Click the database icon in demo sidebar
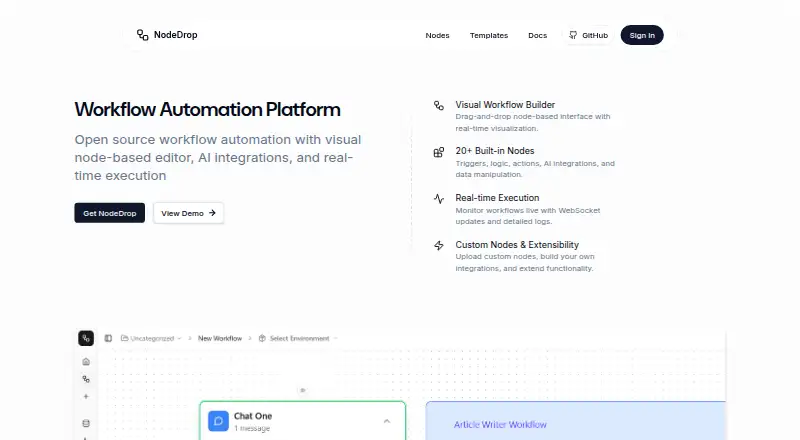The height and width of the screenshot is (440, 800). (x=86, y=423)
